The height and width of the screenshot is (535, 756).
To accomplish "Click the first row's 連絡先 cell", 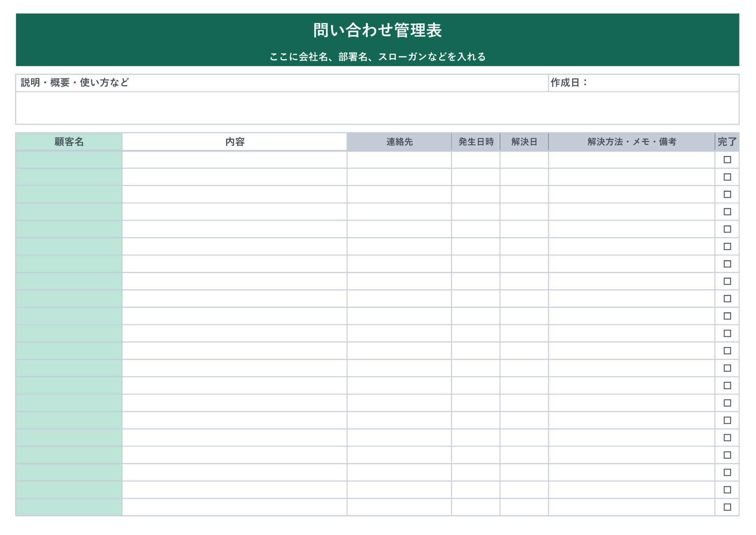I will coord(399,160).
